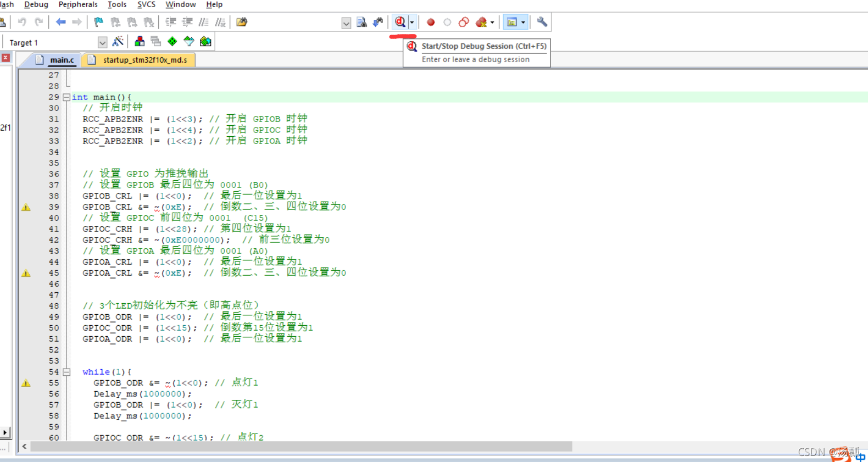Viewport: 868px width, 462px height.
Task: Clear all bookmarks icon
Action: (x=148, y=22)
